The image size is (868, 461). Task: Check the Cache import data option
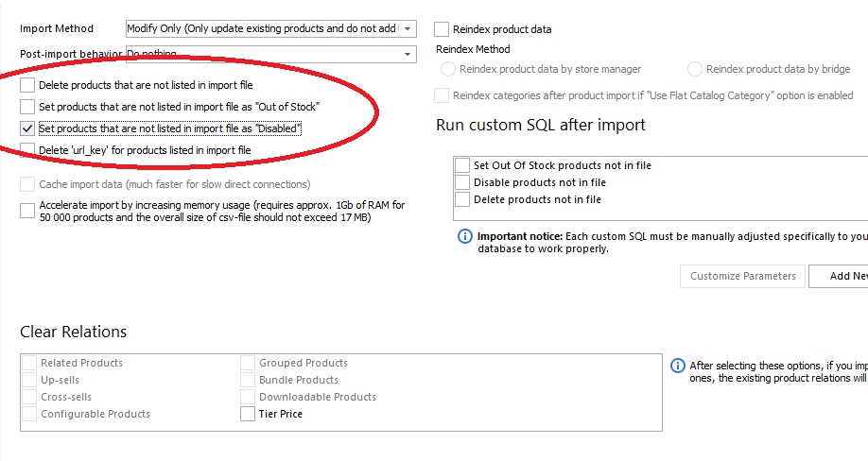28,184
